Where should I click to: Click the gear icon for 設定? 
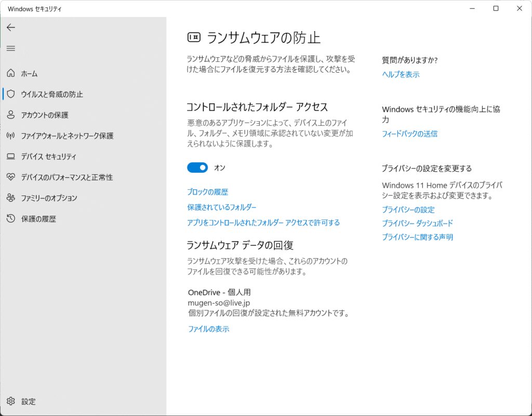click(x=11, y=401)
